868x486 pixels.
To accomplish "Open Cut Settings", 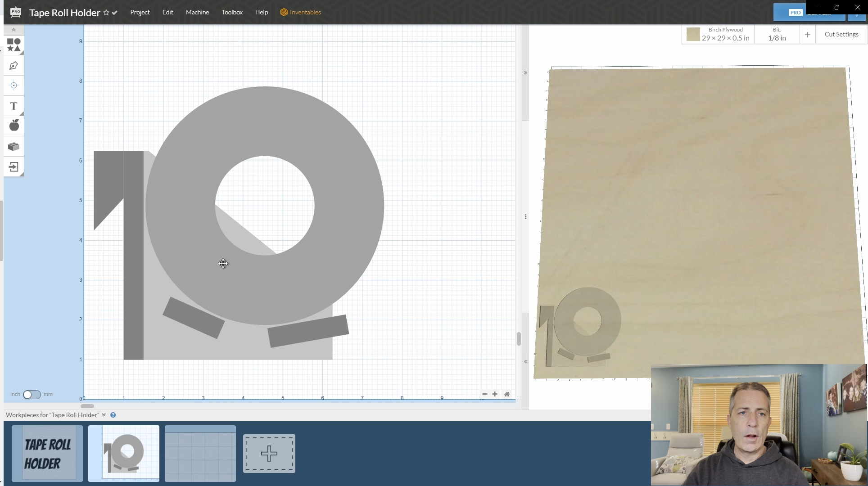I will 841,34.
